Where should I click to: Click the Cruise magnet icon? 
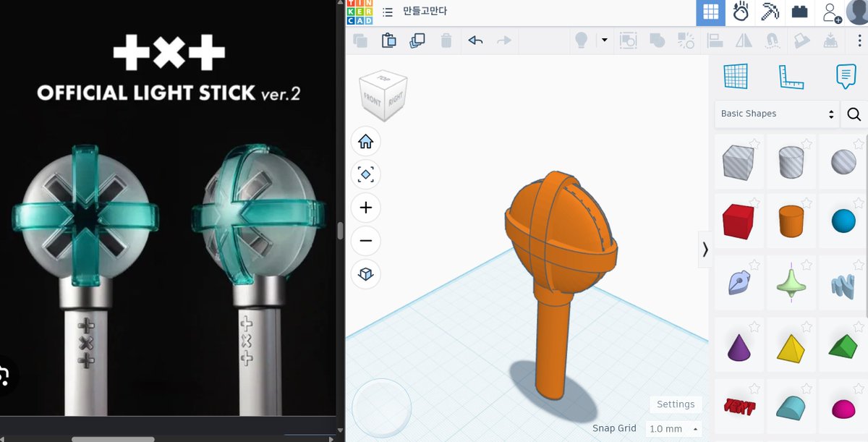[x=772, y=41]
